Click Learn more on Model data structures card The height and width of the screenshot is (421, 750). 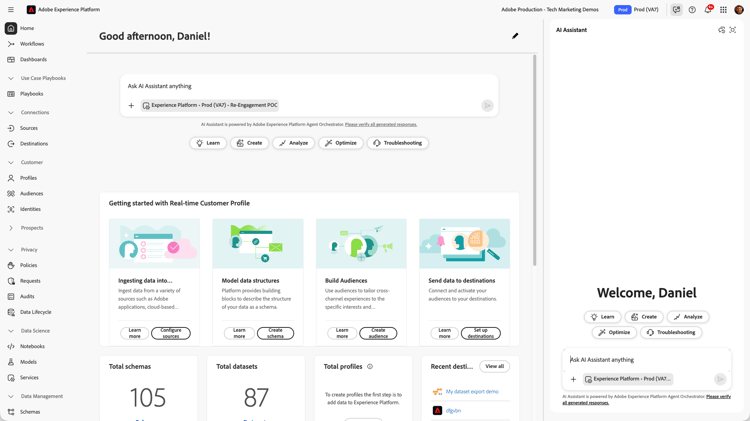pyautogui.click(x=239, y=333)
